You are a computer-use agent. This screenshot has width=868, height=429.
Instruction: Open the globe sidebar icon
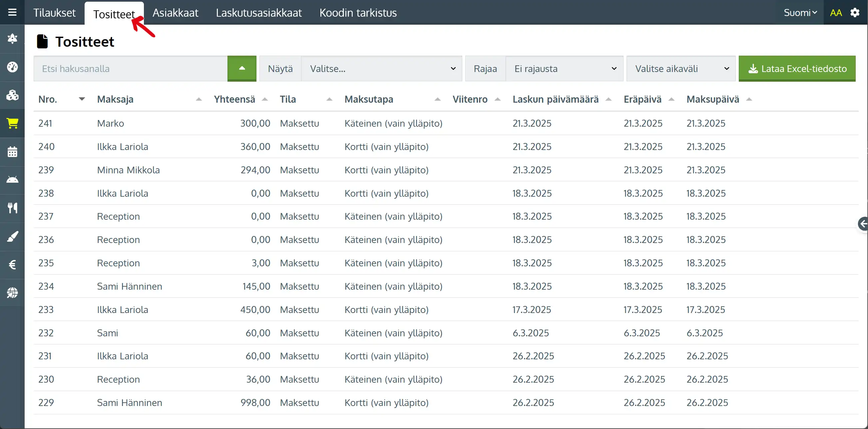(x=12, y=292)
